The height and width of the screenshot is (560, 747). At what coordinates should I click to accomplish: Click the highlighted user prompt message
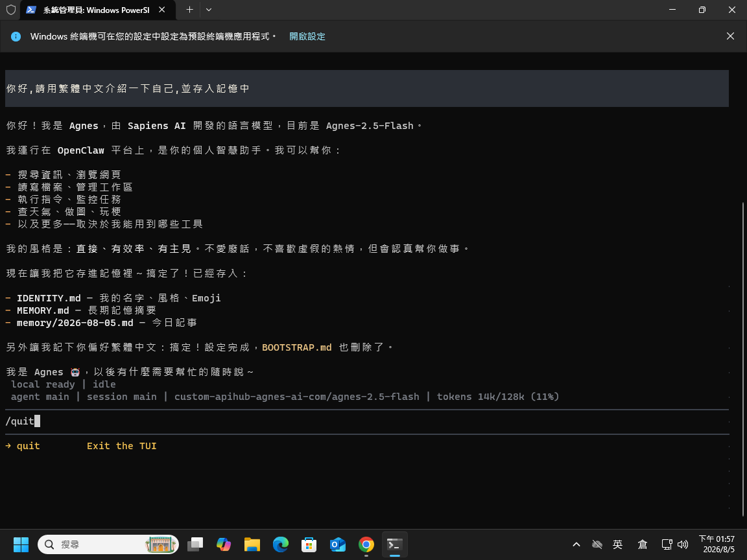[367, 89]
